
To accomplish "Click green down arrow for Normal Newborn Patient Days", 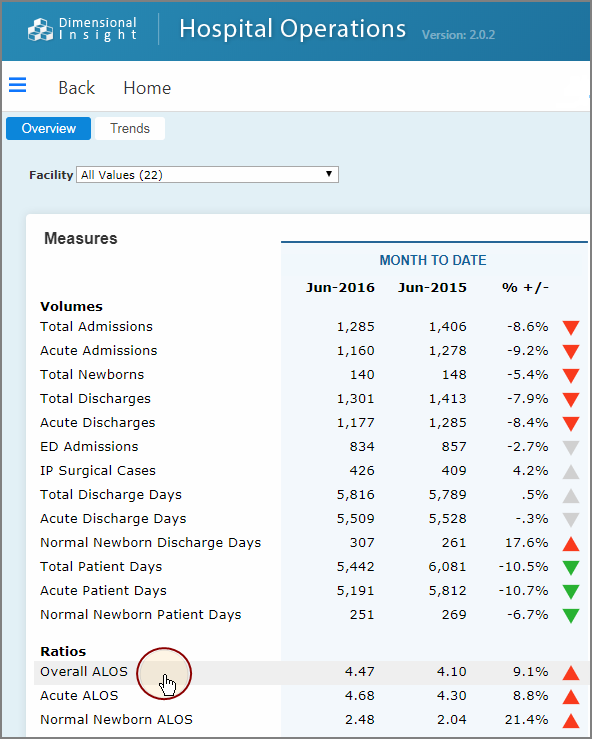I will tap(571, 616).
